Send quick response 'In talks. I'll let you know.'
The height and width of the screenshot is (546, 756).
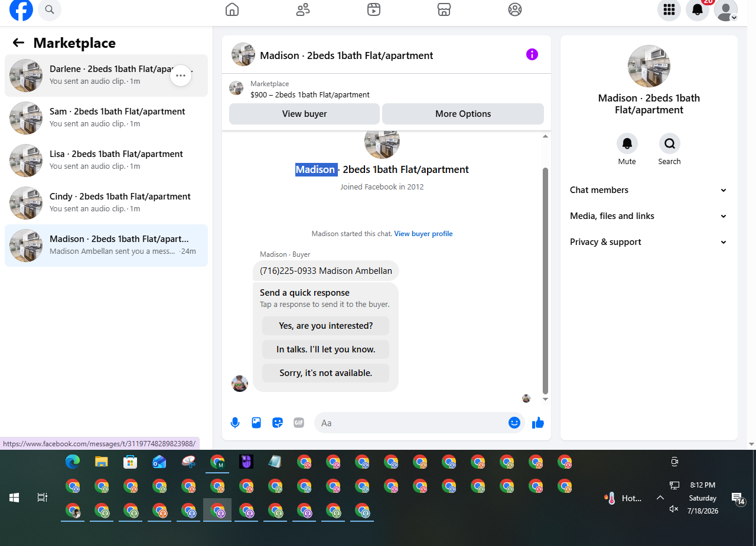(326, 349)
